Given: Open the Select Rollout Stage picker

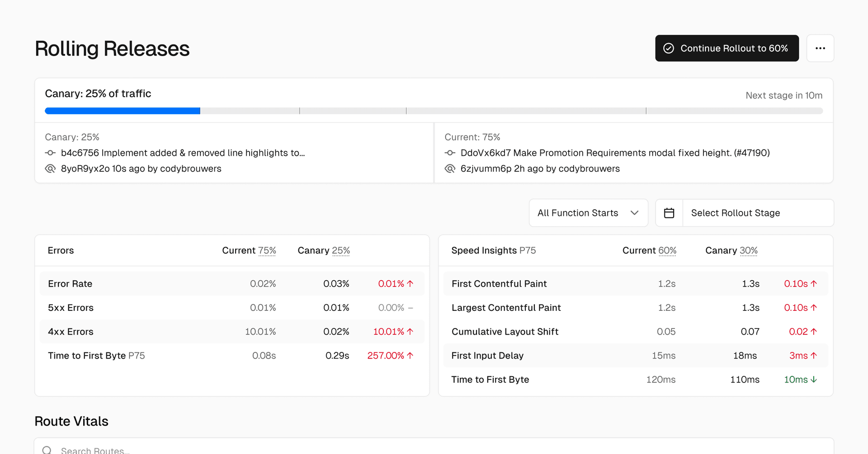Looking at the screenshot, I should pyautogui.click(x=757, y=213).
